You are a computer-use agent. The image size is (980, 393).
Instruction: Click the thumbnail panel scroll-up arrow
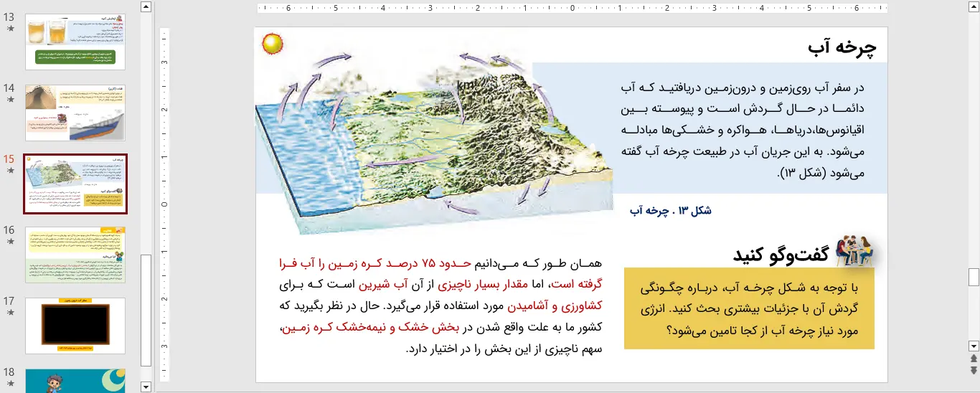(146, 6)
